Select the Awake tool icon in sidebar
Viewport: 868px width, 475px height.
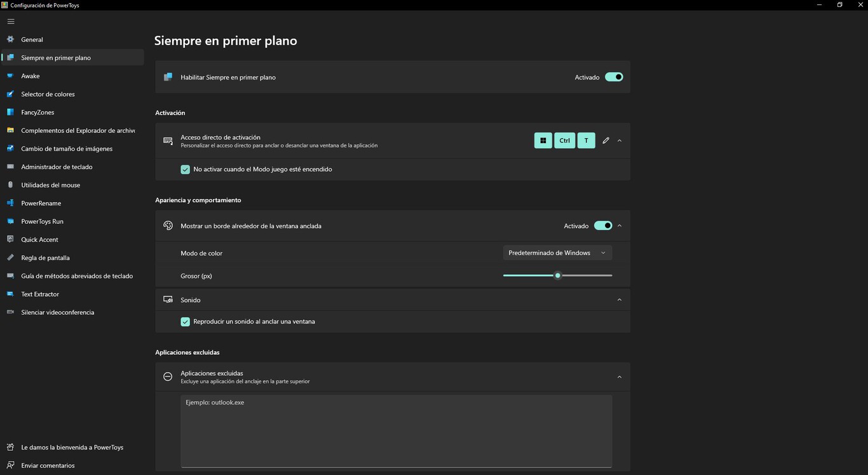click(10, 76)
